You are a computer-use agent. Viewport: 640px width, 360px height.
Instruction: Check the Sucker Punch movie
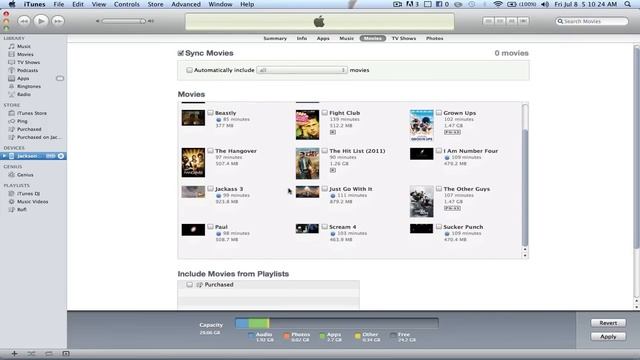pos(439,227)
